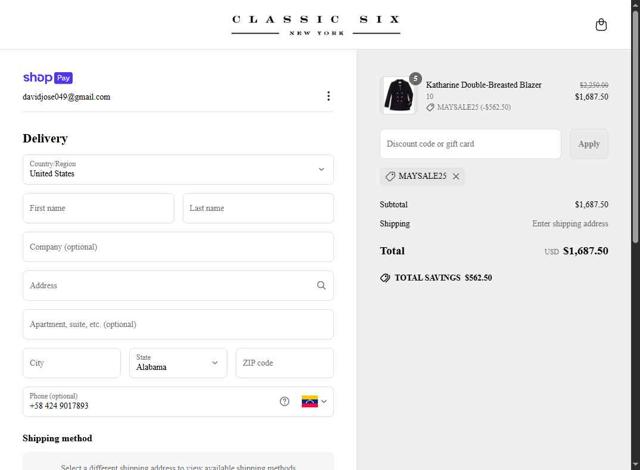Focus the First name field

coord(98,208)
